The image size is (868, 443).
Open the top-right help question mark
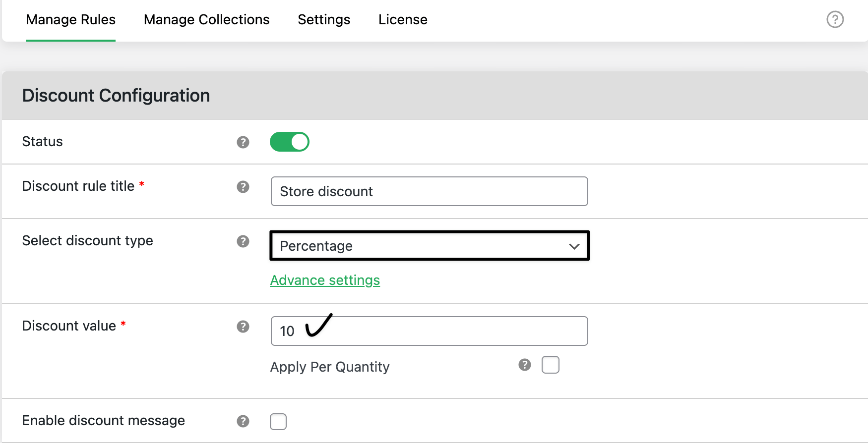(x=835, y=19)
